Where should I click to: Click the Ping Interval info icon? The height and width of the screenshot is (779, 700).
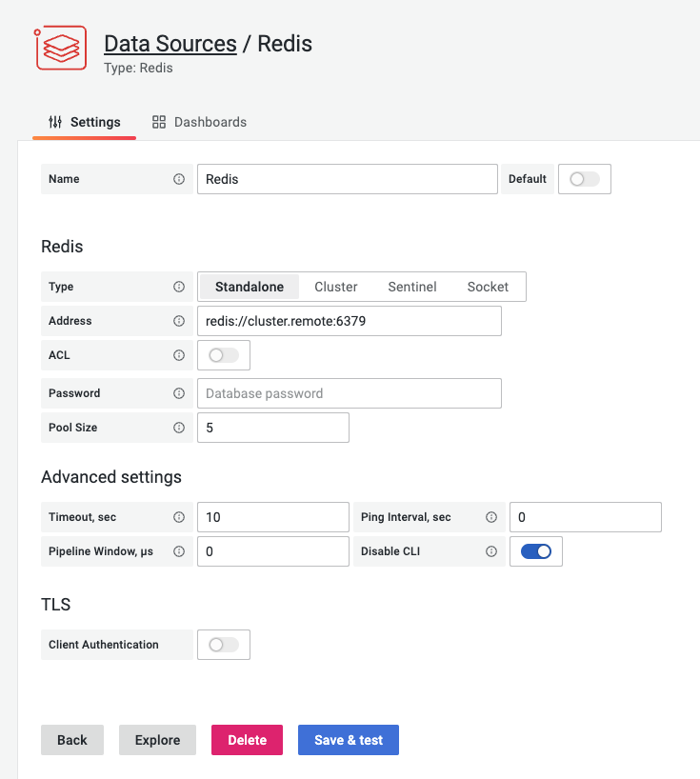coord(492,517)
